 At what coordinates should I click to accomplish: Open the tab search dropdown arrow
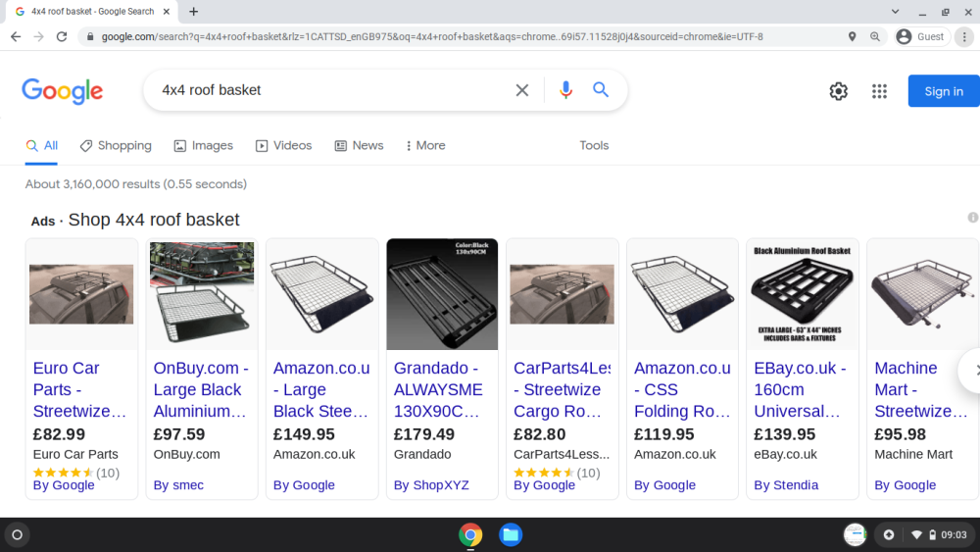[895, 11]
